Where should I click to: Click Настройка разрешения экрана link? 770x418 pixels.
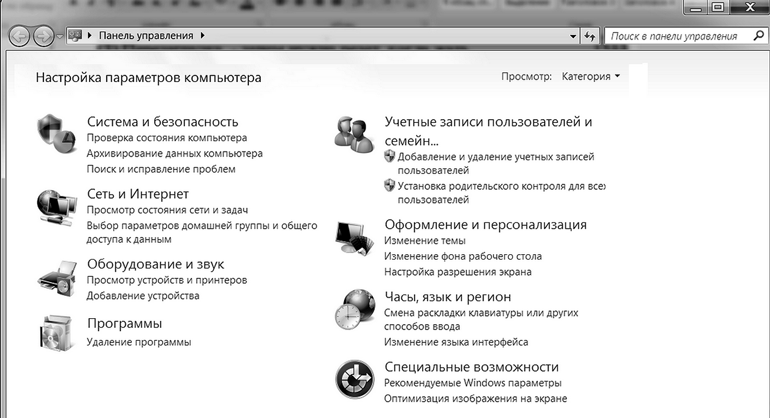[x=458, y=272]
